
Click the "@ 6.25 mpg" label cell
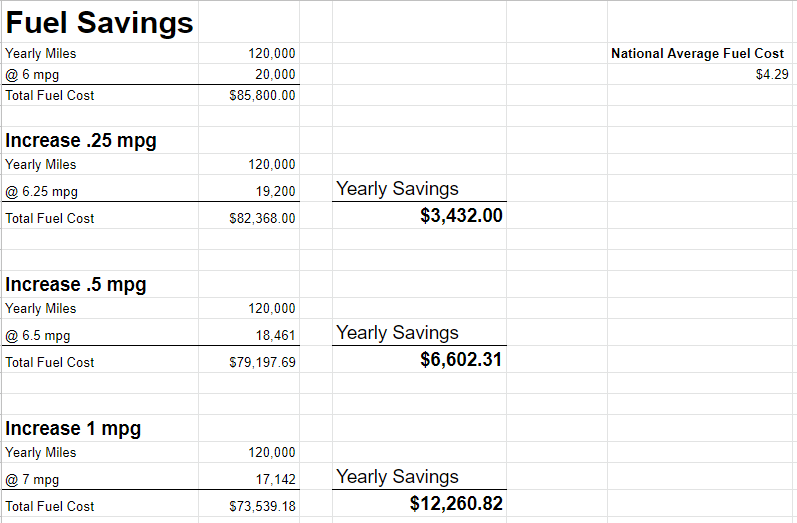41,192
